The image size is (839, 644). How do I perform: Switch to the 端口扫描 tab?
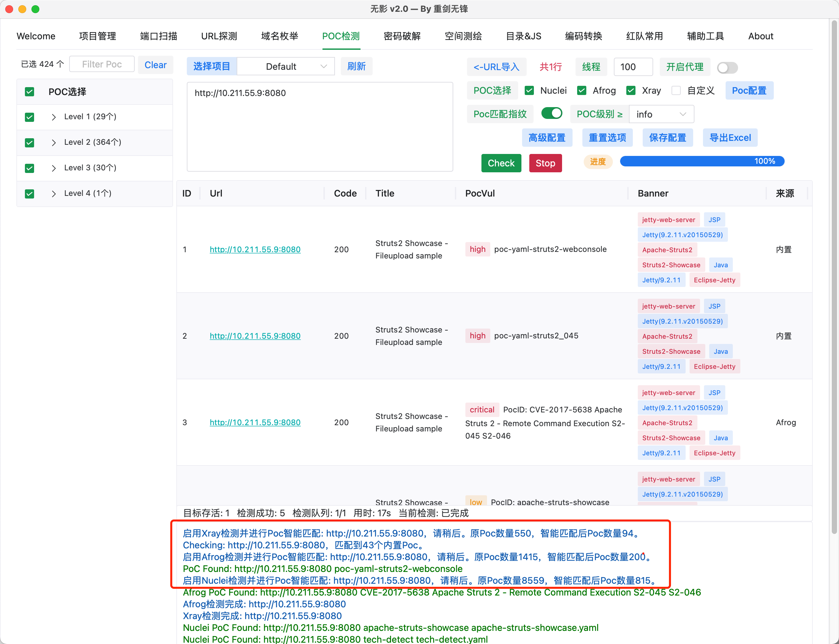158,36
